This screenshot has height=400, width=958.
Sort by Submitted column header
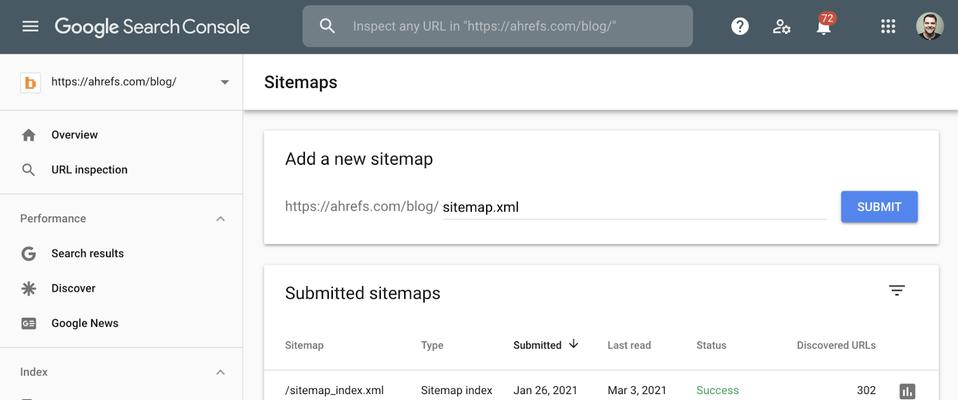(x=546, y=345)
